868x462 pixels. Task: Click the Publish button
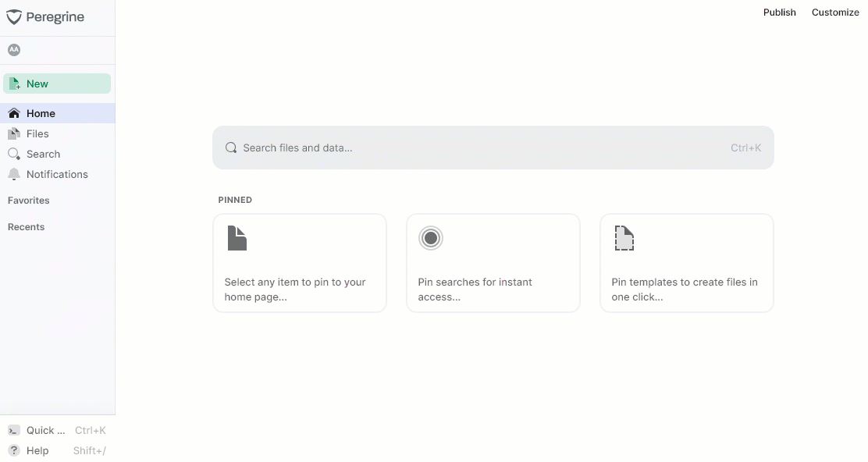(780, 12)
